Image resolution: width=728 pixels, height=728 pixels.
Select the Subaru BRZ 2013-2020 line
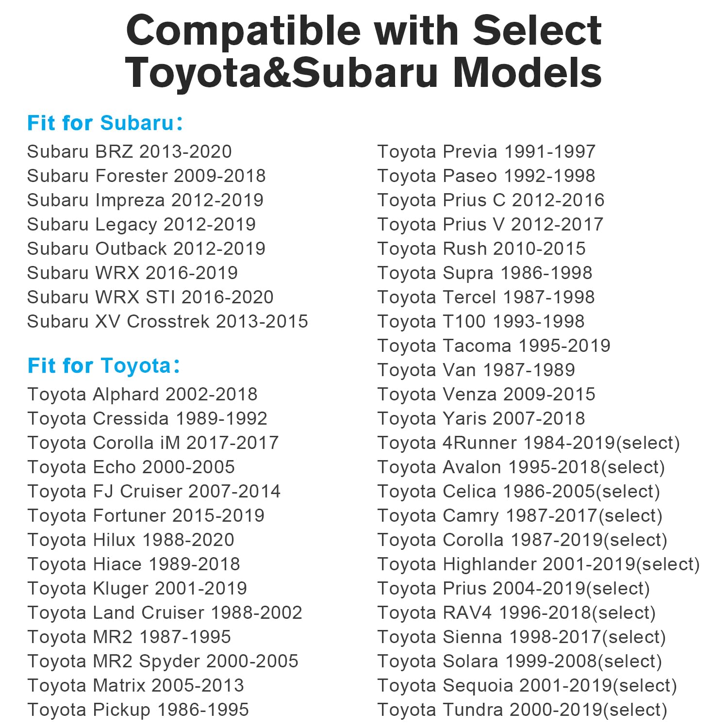pyautogui.click(x=130, y=151)
